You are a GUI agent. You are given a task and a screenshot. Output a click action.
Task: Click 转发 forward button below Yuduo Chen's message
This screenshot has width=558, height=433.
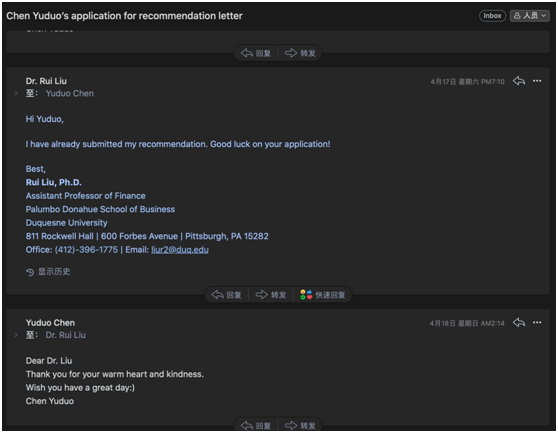point(300,426)
